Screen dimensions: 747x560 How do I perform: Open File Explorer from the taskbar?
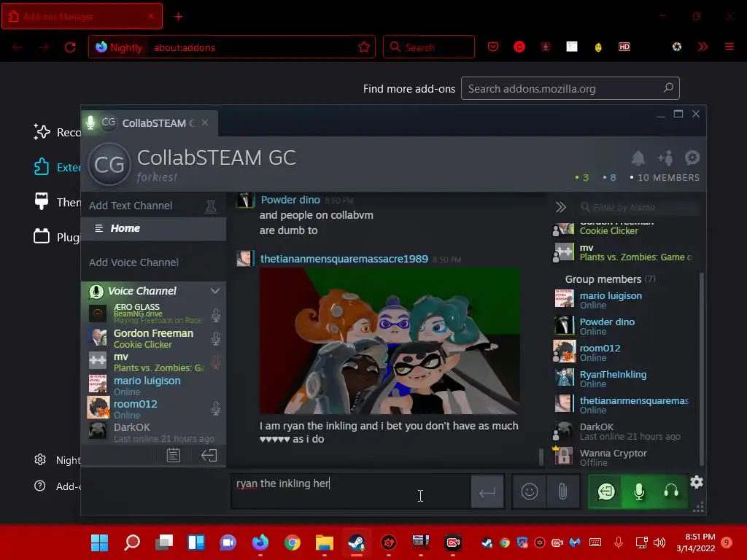pos(325,542)
